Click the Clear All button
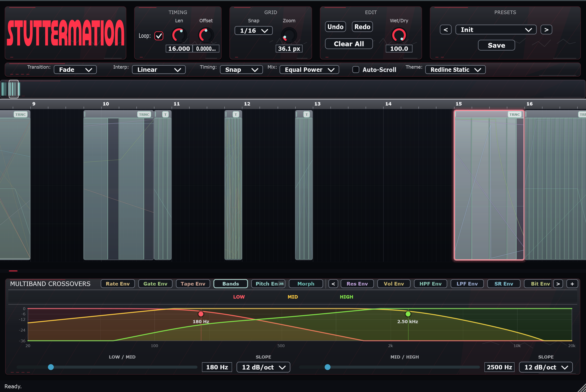 349,44
